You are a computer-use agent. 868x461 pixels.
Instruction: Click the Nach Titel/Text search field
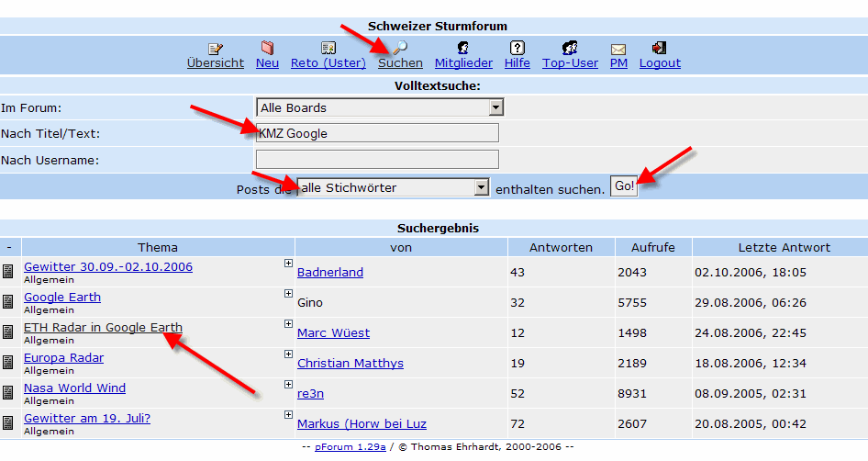(377, 133)
